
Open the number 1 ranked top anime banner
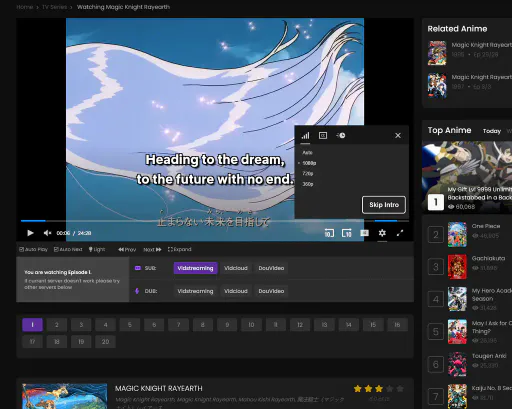coord(467,177)
